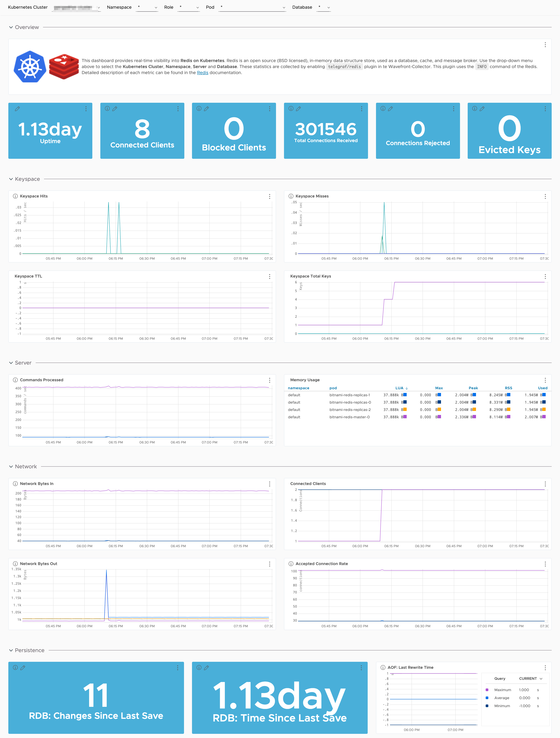Sort Memory Usage by RSS column
Screen dimensions: 560x738
[508, 388]
